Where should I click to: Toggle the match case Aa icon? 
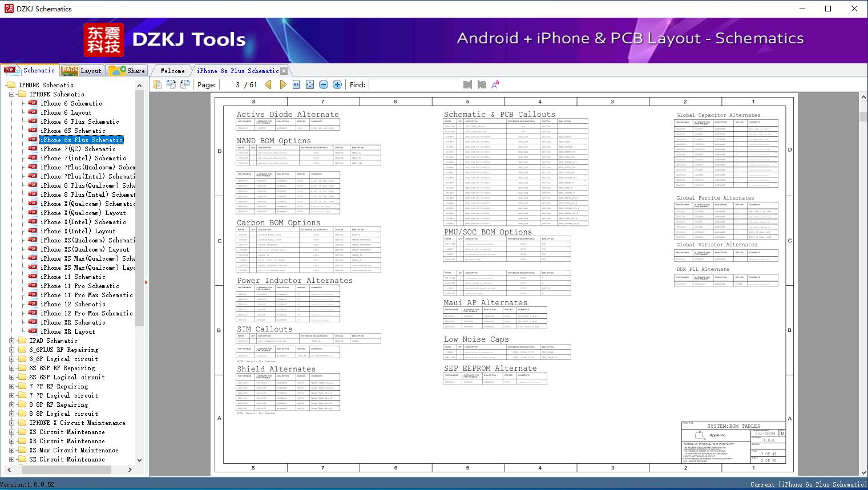point(495,84)
